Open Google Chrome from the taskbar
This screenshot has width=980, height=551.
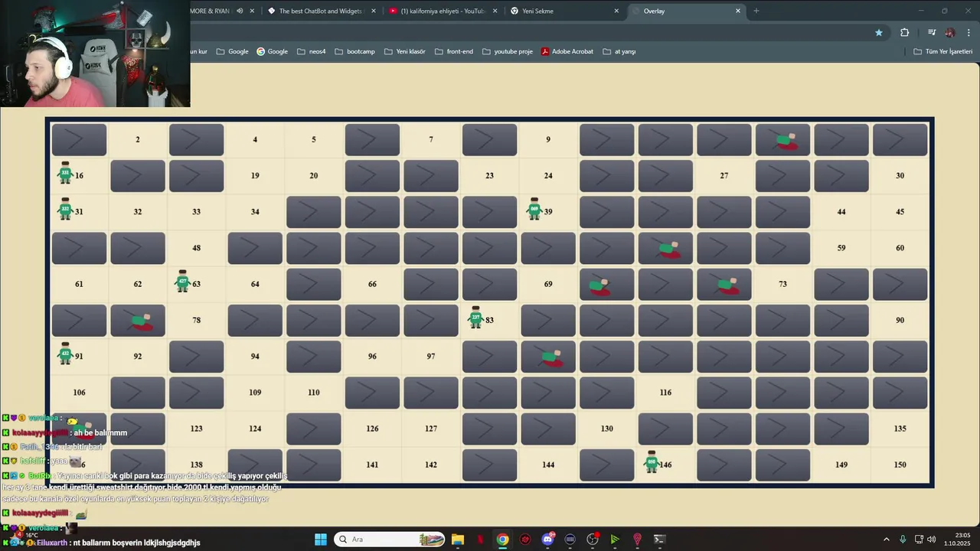(502, 540)
